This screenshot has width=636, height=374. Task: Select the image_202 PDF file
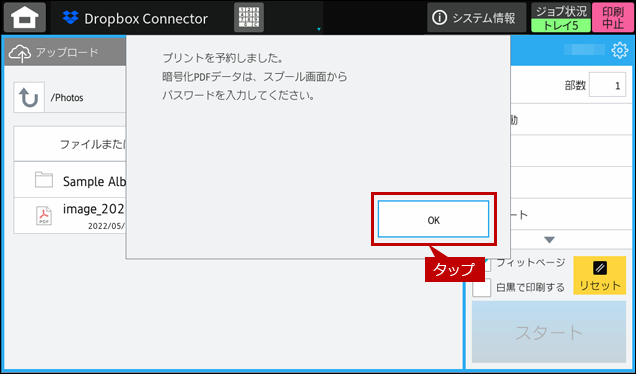[x=70, y=216]
